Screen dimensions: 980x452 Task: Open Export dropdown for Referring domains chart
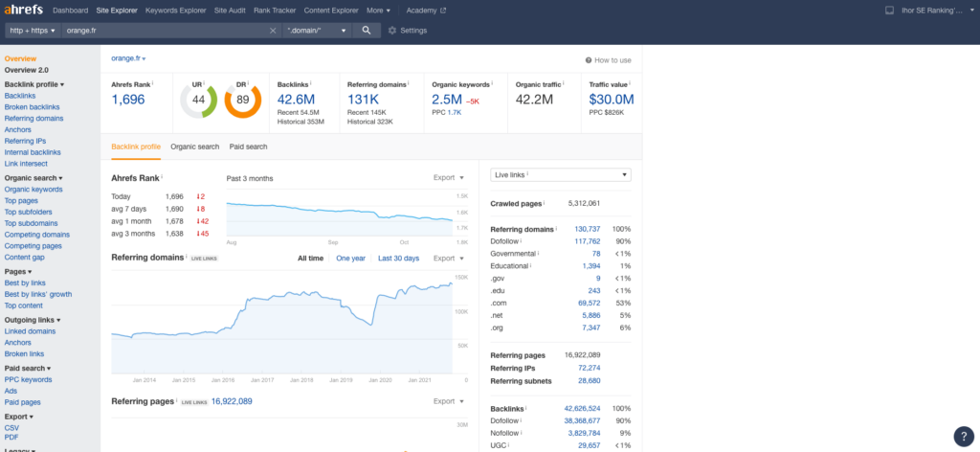tap(449, 259)
